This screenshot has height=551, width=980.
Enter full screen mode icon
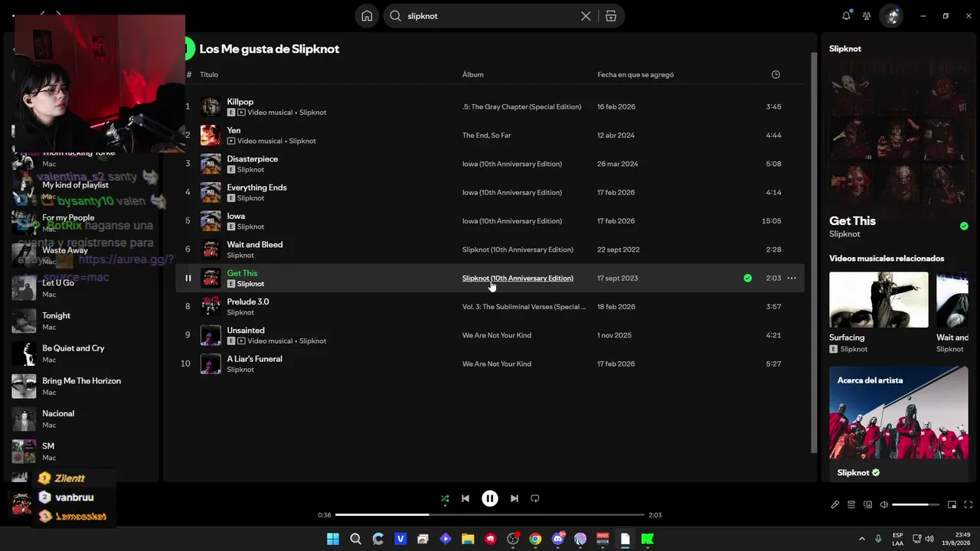tap(969, 504)
